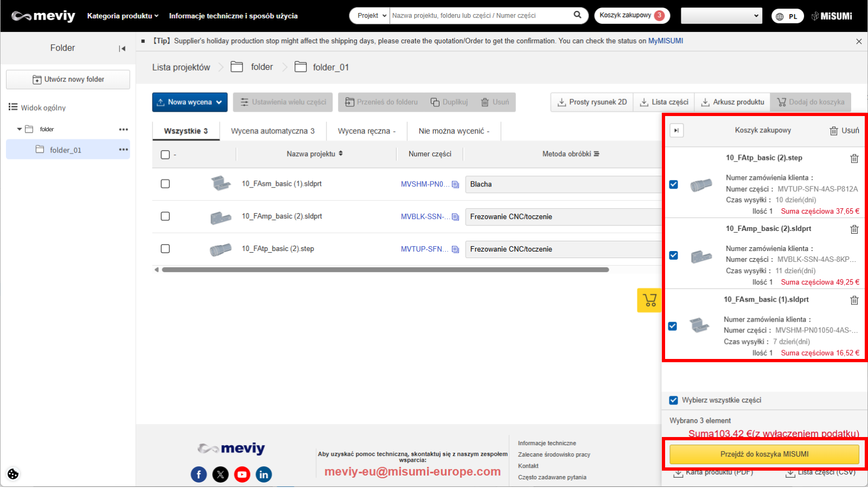Switch to the Wycena automatyczna tab
Screen dimensions: 868x488
[272, 131]
